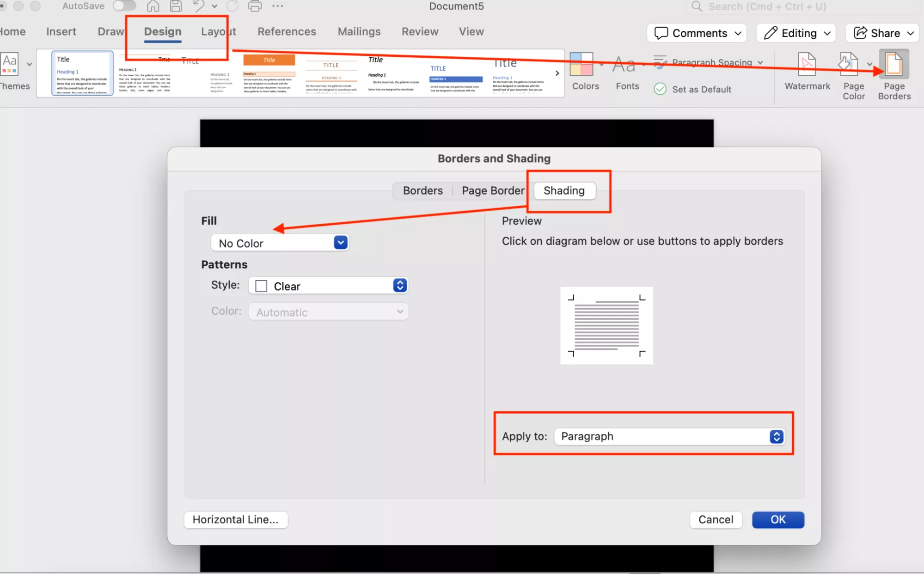Viewport: 924px width, 574px height.
Task: Click the Paragraph Spacing icon
Action: pyautogui.click(x=660, y=62)
